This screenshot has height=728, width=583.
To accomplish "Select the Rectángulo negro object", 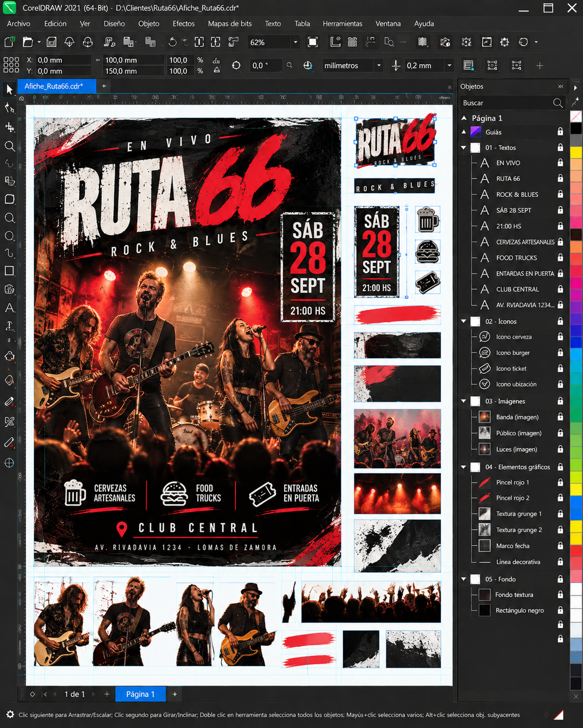I will 520,610.
